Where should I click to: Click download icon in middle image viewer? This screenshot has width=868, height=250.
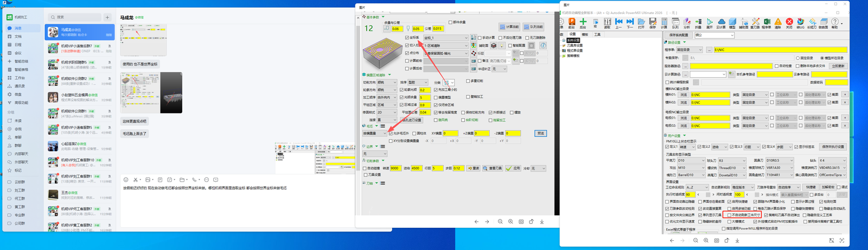pos(542,222)
